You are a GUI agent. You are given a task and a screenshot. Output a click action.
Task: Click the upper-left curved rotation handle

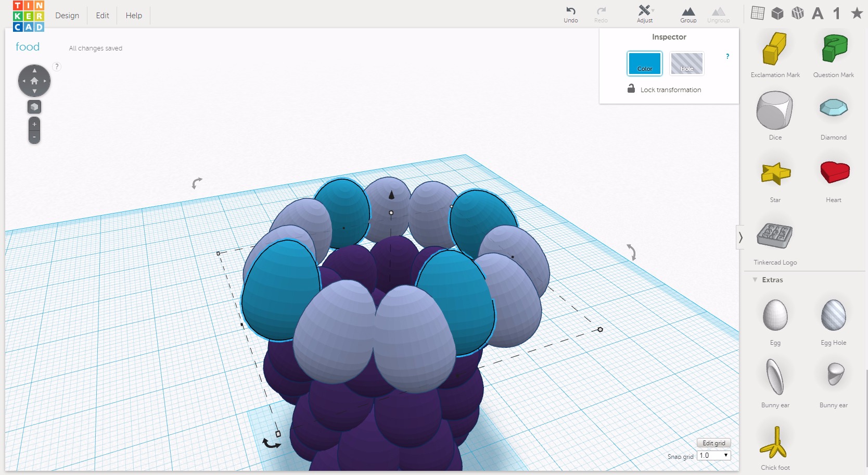pyautogui.click(x=197, y=183)
